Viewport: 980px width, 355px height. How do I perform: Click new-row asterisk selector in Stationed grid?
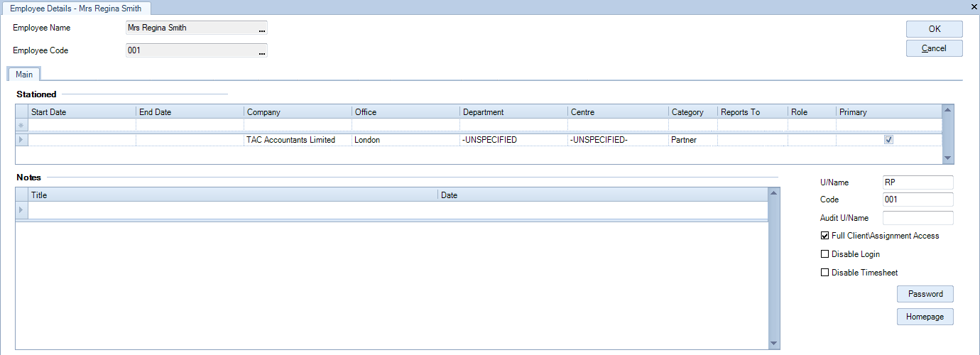tap(21, 126)
